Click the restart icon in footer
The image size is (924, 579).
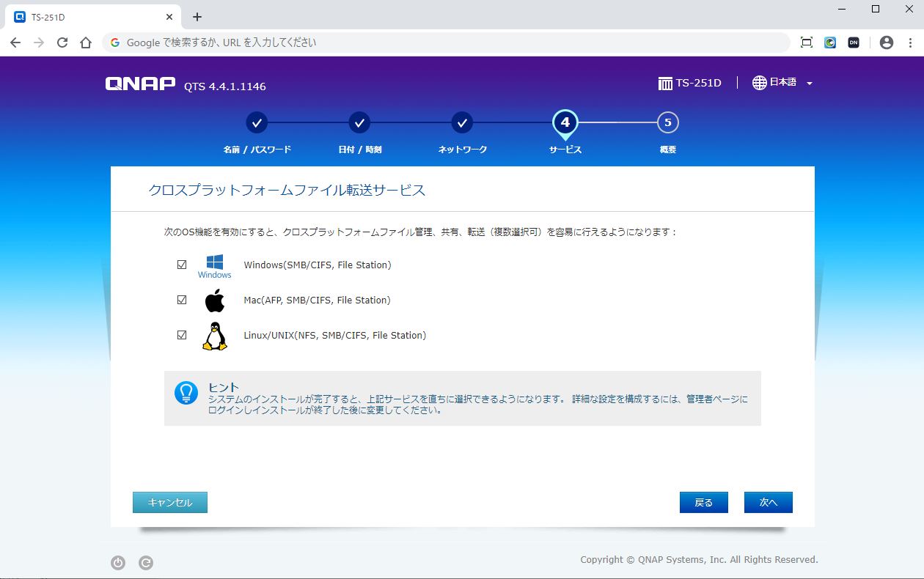[146, 563]
